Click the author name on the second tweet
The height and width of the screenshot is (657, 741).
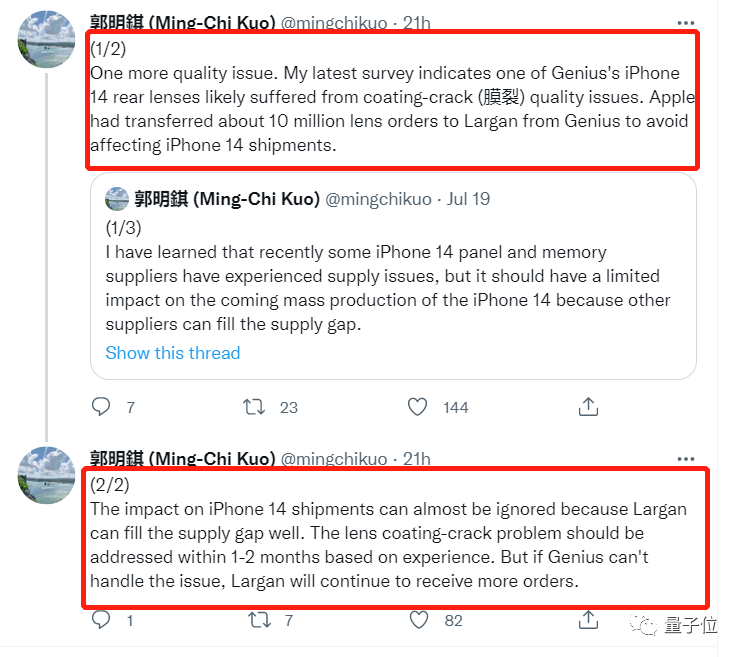click(182, 459)
